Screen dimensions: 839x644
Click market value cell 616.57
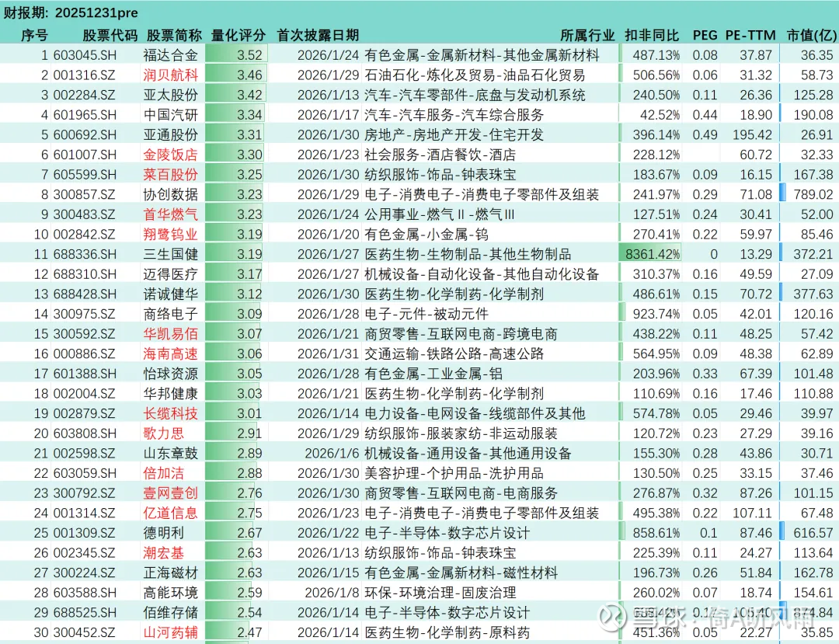[813, 533]
